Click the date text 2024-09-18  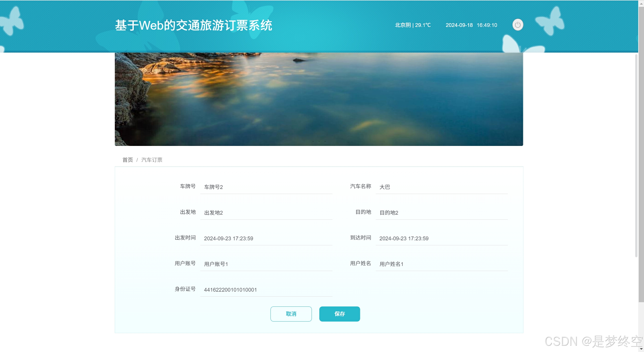(x=459, y=25)
